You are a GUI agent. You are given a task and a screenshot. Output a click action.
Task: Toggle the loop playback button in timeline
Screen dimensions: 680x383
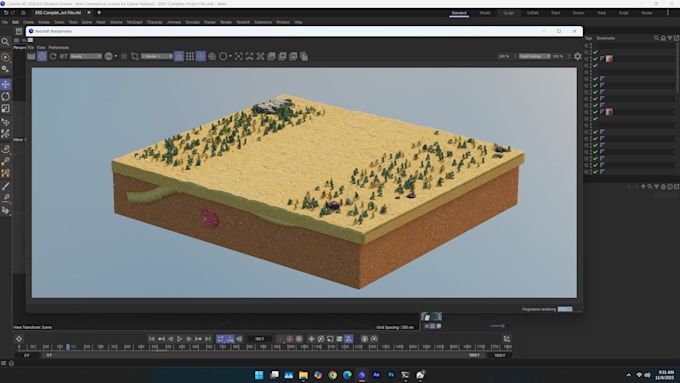click(221, 339)
